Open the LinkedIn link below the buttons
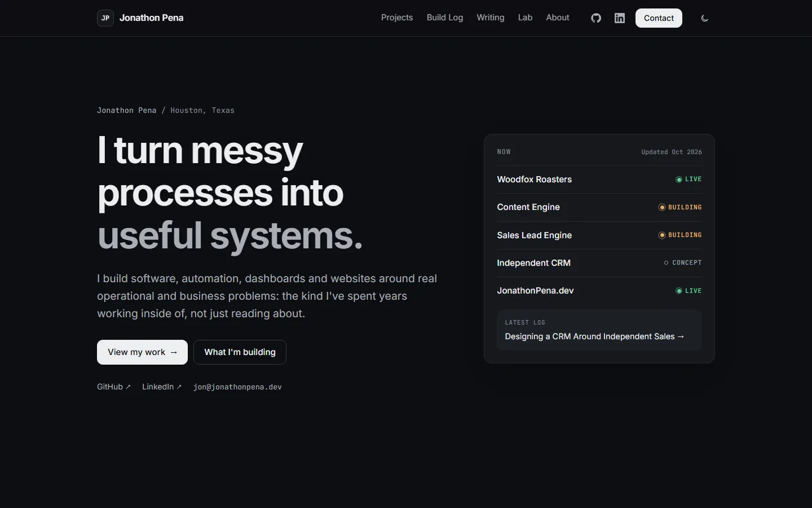This screenshot has height=508, width=812. (162, 387)
